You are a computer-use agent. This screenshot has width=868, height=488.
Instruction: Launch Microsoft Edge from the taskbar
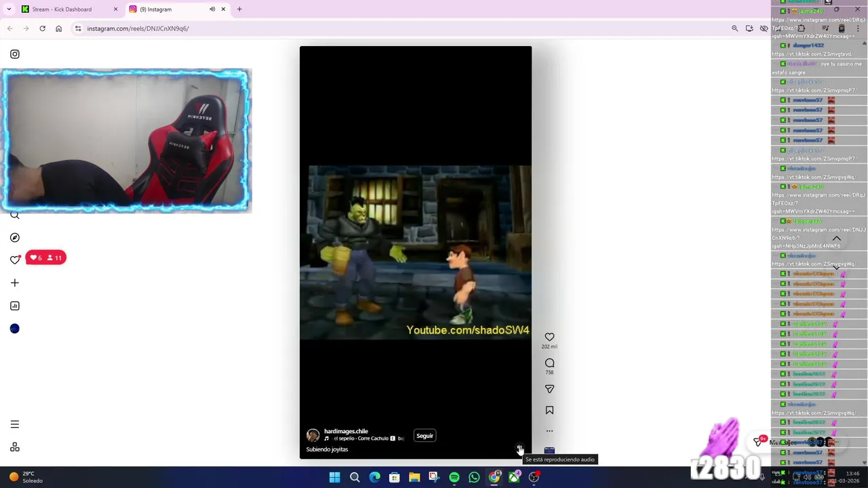[374, 477]
